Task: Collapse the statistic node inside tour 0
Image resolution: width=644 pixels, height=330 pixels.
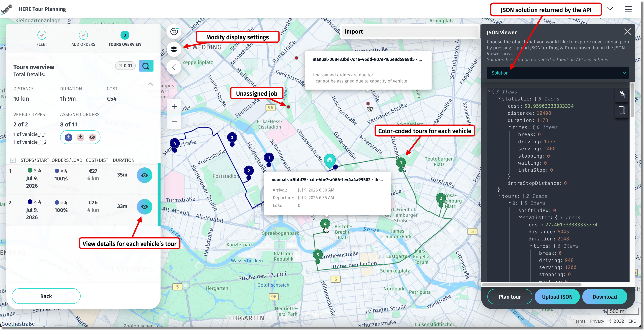Action: pos(521,217)
